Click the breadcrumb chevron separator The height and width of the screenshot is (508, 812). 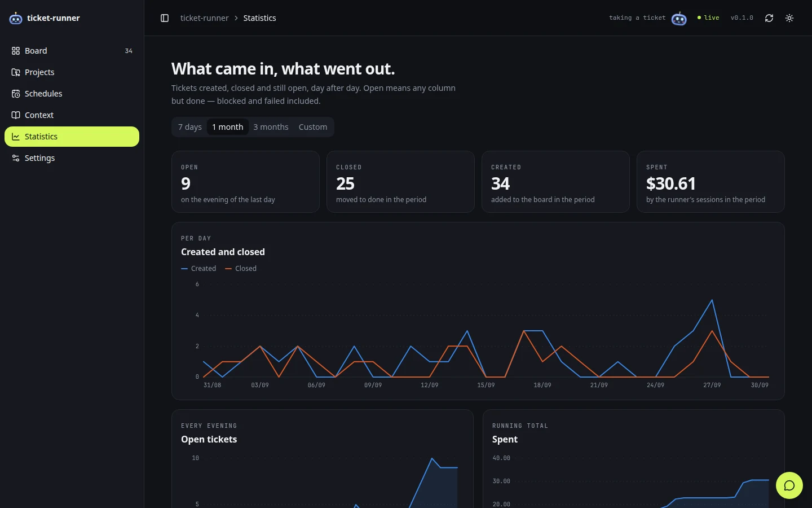click(x=236, y=18)
